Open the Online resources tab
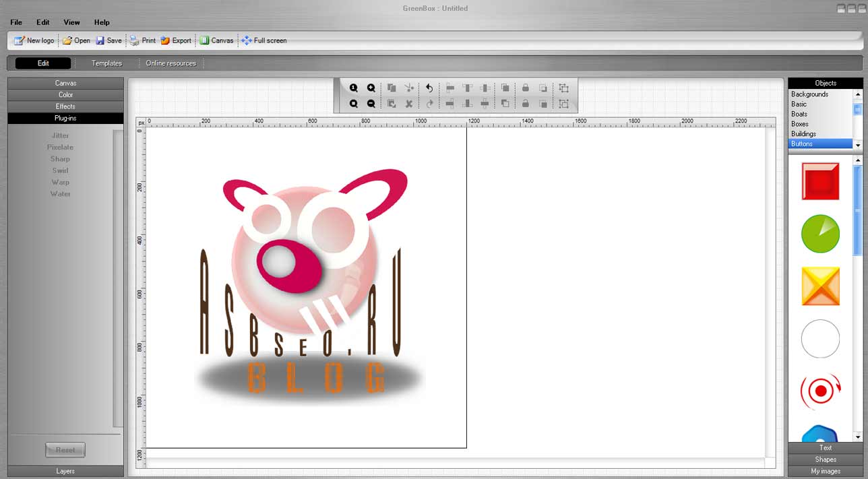 point(170,63)
